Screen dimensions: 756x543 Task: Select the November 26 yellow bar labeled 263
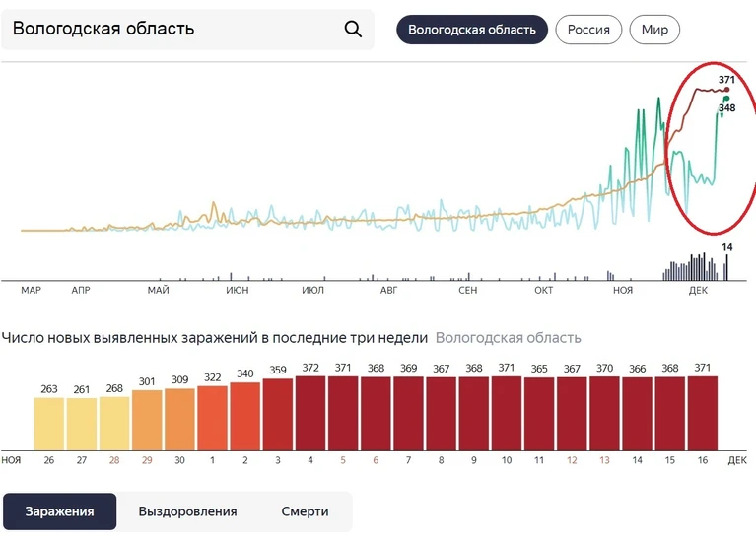pos(48,424)
